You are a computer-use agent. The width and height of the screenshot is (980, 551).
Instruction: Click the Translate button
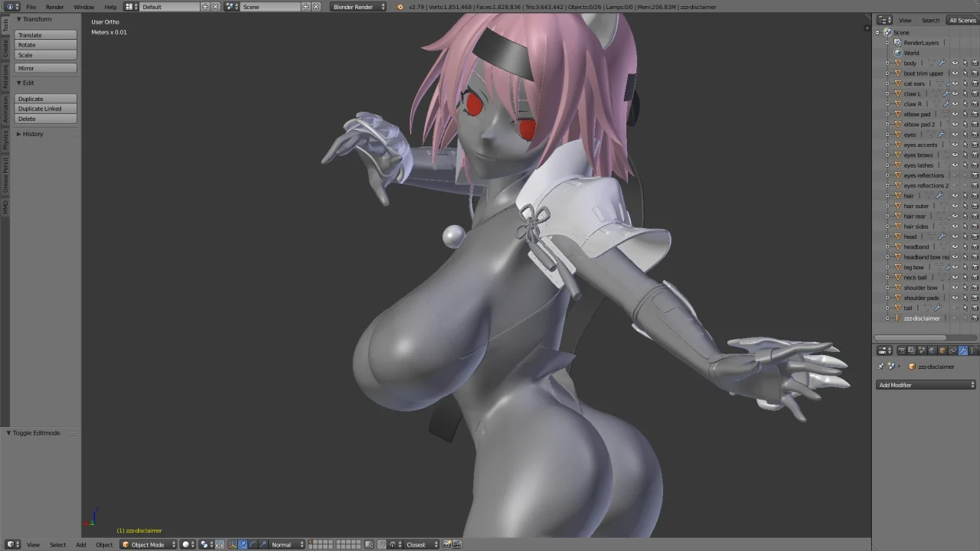pyautogui.click(x=46, y=35)
